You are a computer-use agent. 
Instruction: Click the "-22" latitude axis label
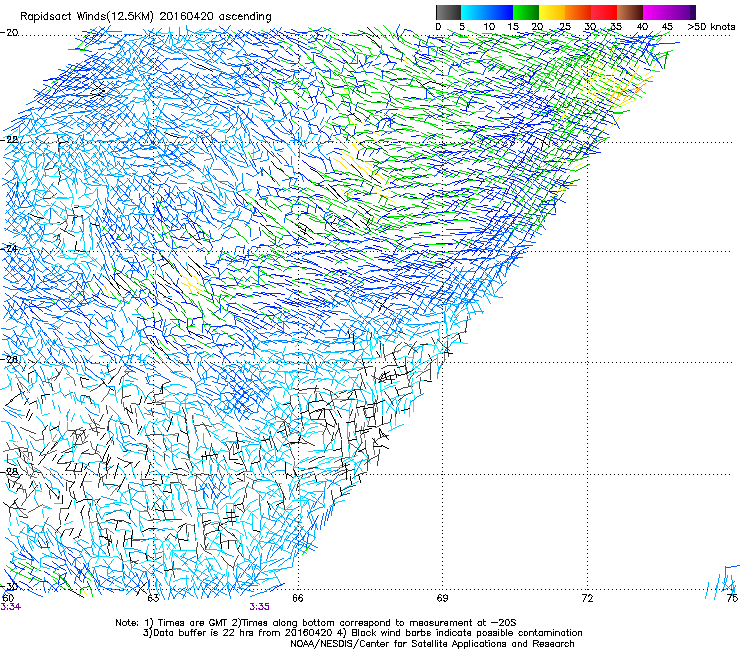[x=9, y=140]
